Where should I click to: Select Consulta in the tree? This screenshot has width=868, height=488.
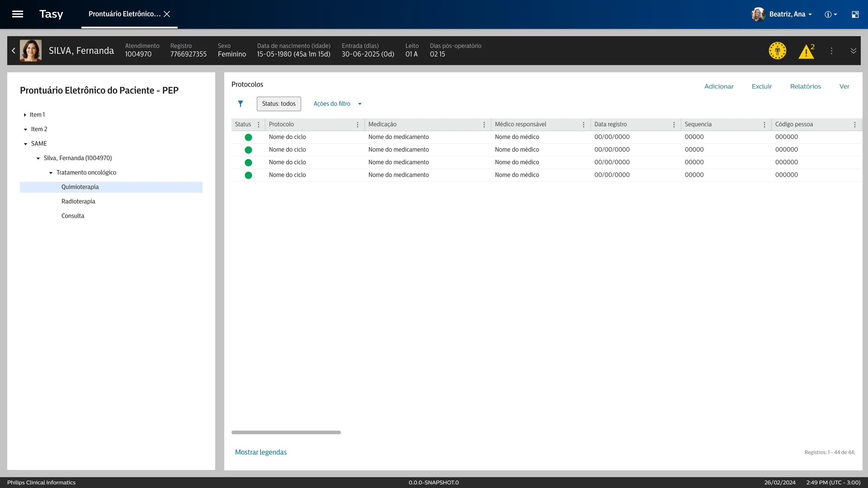pyautogui.click(x=73, y=216)
